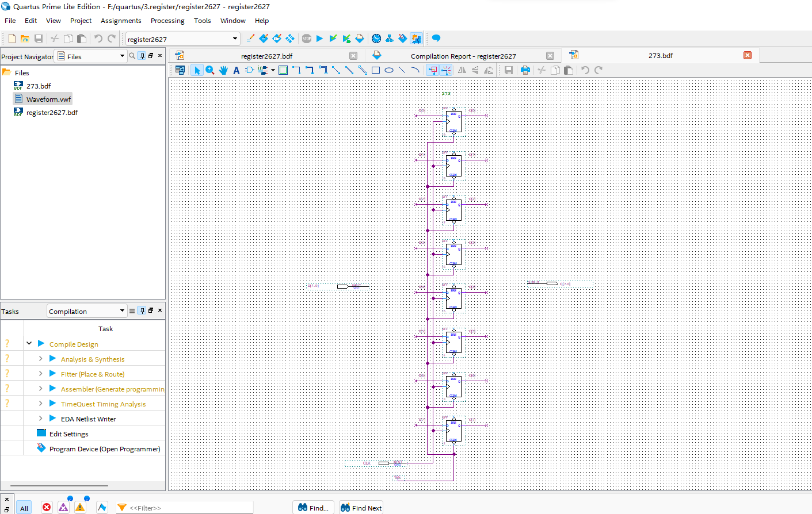Expand the Analysis & Synthesis task
The image size is (812, 514).
[40, 359]
